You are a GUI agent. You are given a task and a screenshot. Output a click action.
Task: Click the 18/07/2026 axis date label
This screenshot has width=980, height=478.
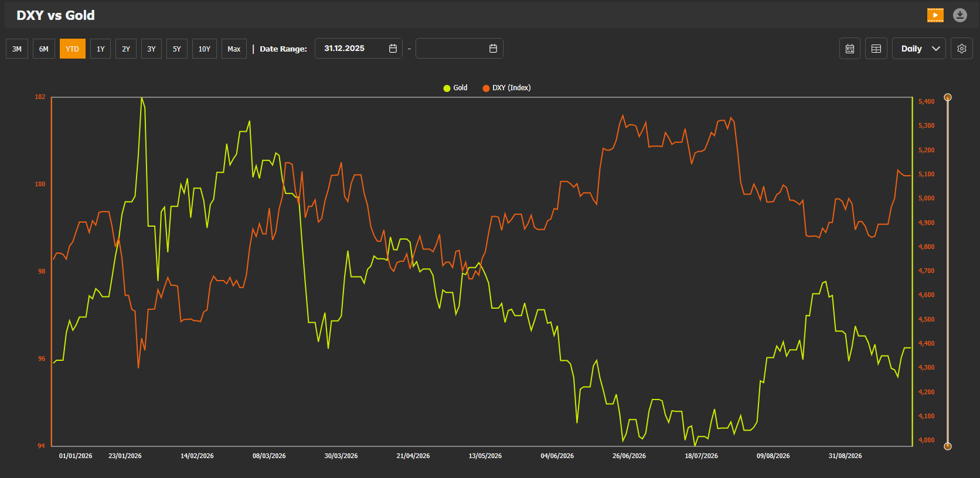point(701,456)
